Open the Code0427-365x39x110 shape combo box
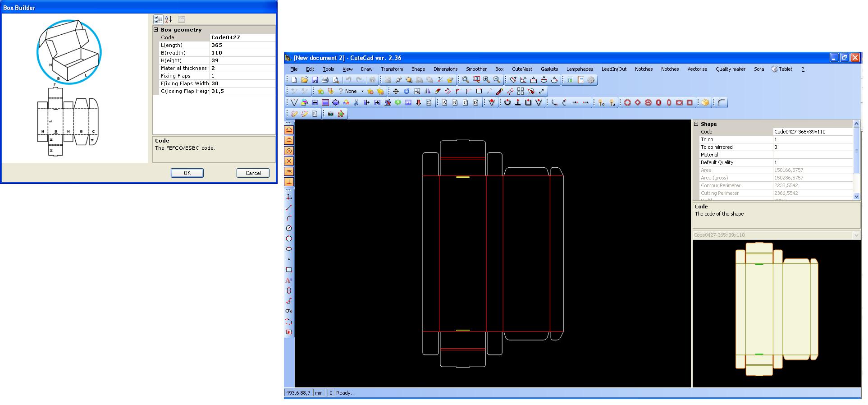The height and width of the screenshot is (405, 868). coord(855,235)
